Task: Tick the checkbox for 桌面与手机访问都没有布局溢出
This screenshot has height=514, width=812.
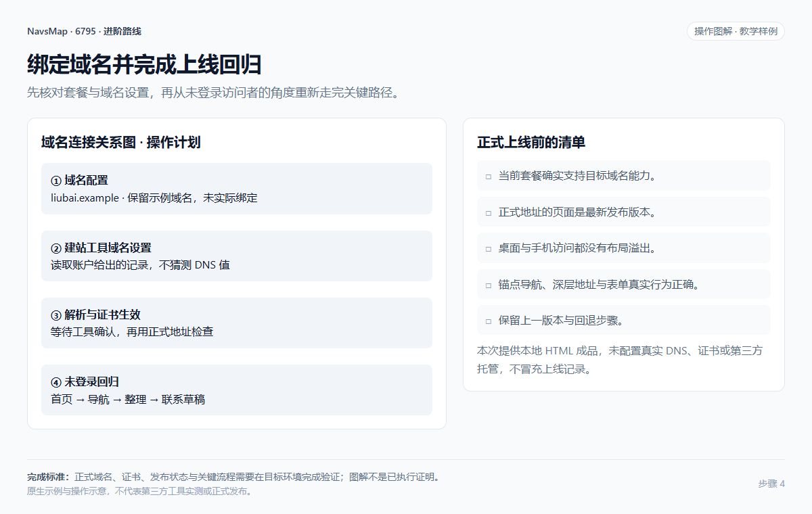Action: coord(488,248)
